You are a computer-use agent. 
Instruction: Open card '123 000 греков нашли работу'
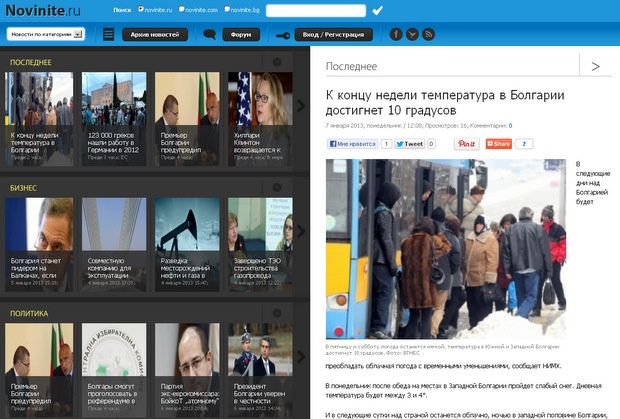pos(114,119)
